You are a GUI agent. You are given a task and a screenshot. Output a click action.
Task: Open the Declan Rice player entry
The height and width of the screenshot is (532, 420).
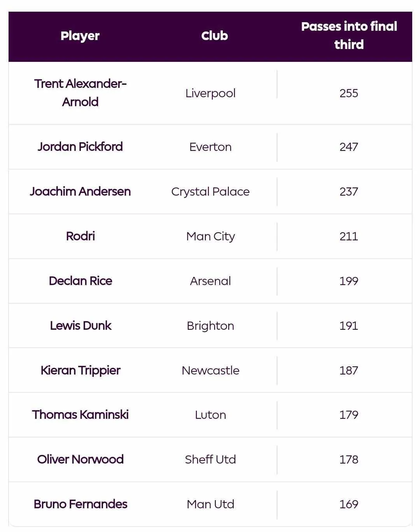[x=80, y=281]
